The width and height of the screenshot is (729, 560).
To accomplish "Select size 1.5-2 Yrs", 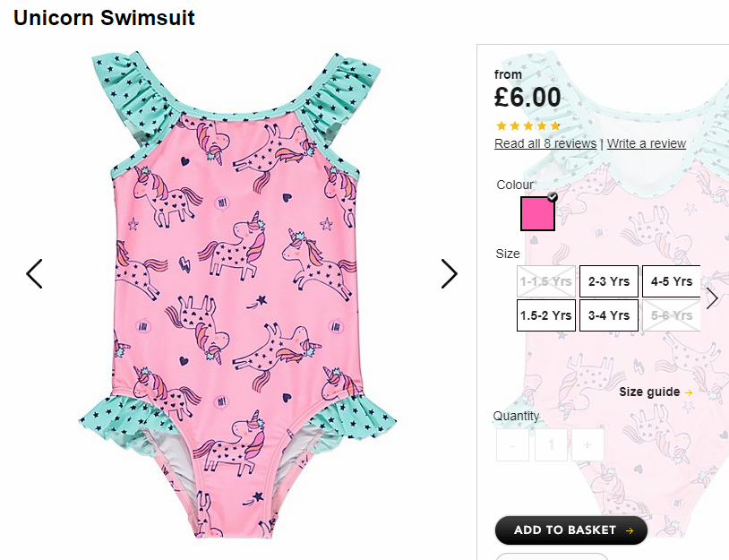I will point(545,315).
